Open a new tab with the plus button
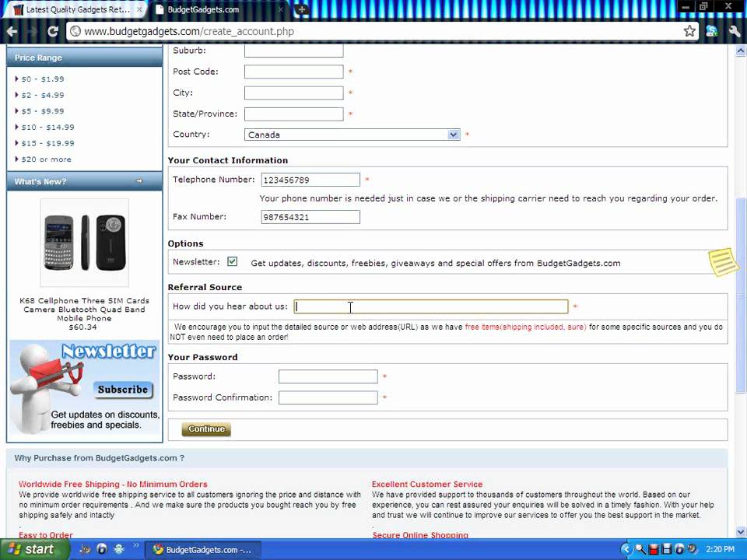This screenshot has height=560, width=747. coord(301,9)
